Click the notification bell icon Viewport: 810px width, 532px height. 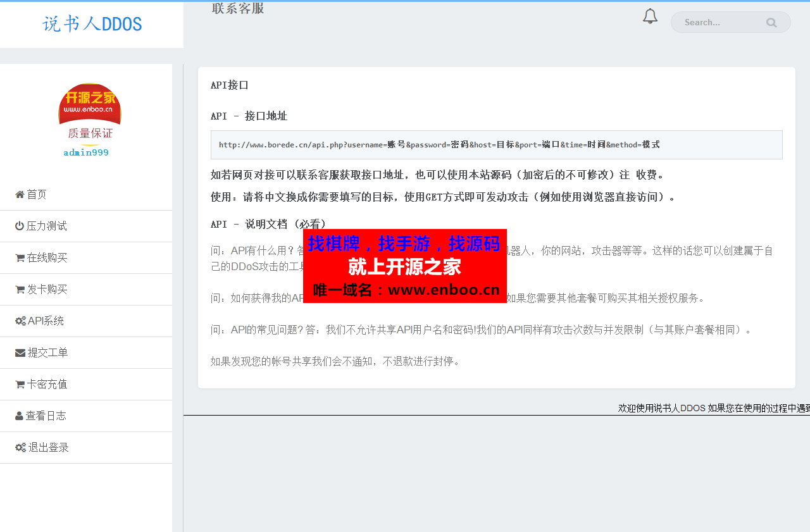tap(650, 16)
